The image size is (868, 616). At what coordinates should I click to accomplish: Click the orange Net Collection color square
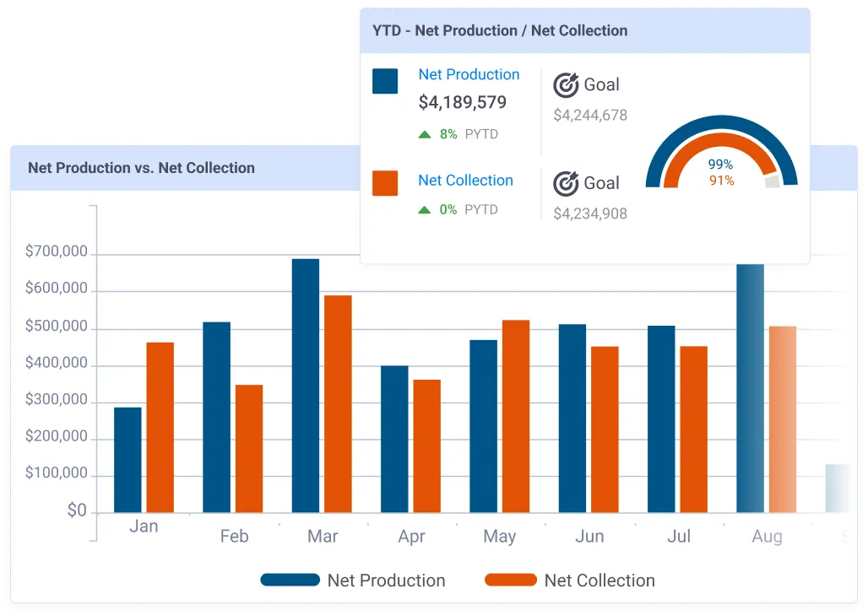(x=385, y=183)
